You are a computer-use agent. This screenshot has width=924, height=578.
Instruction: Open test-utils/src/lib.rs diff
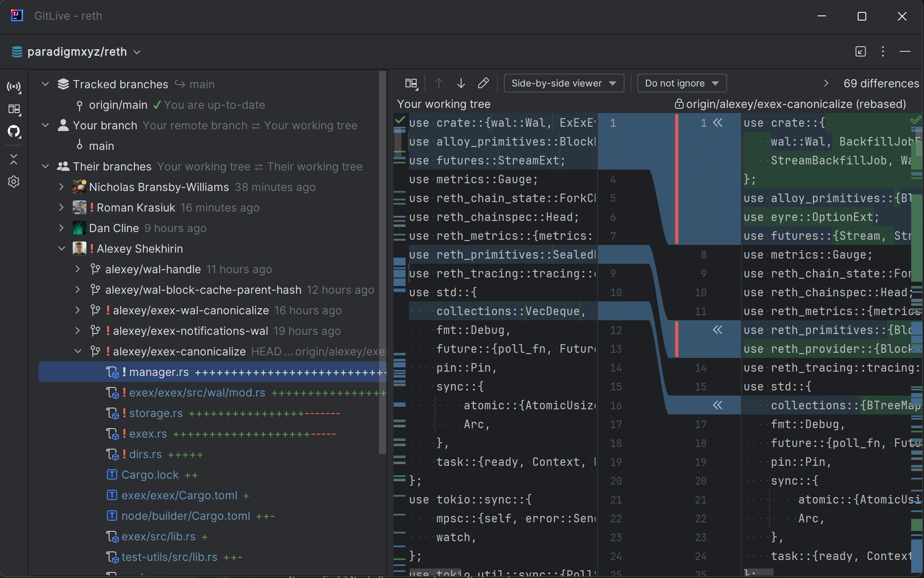(169, 557)
